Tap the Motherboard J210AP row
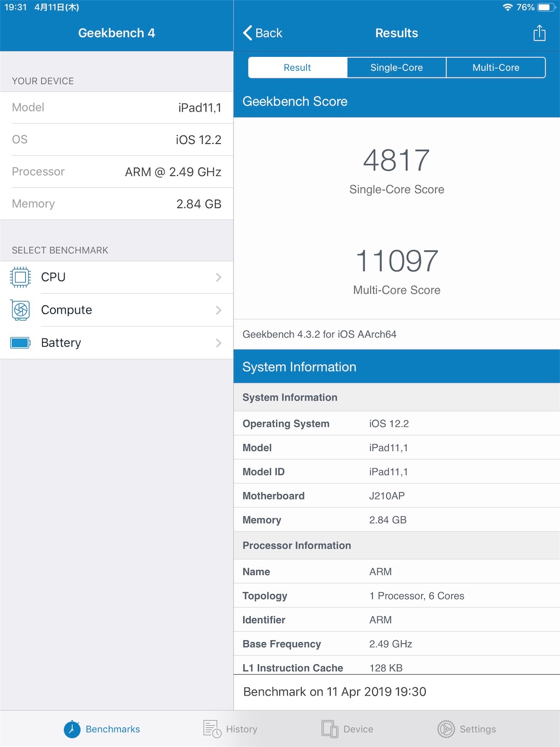 pos(397,496)
